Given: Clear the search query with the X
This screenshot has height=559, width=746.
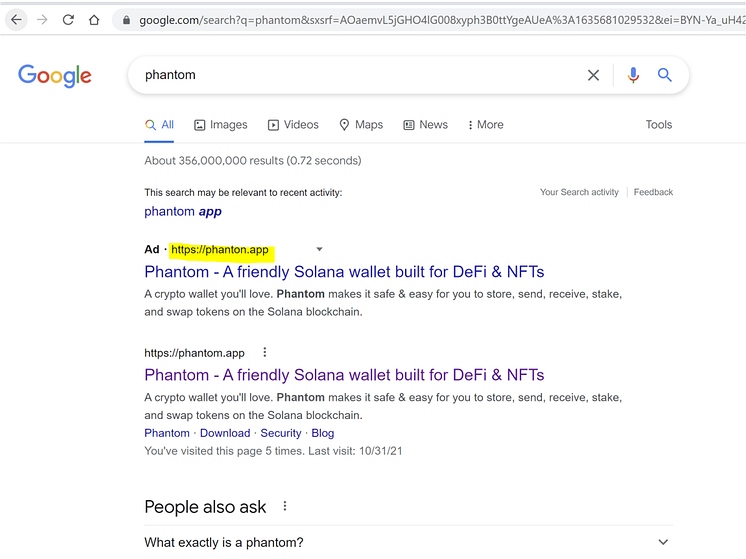Looking at the screenshot, I should 593,75.
